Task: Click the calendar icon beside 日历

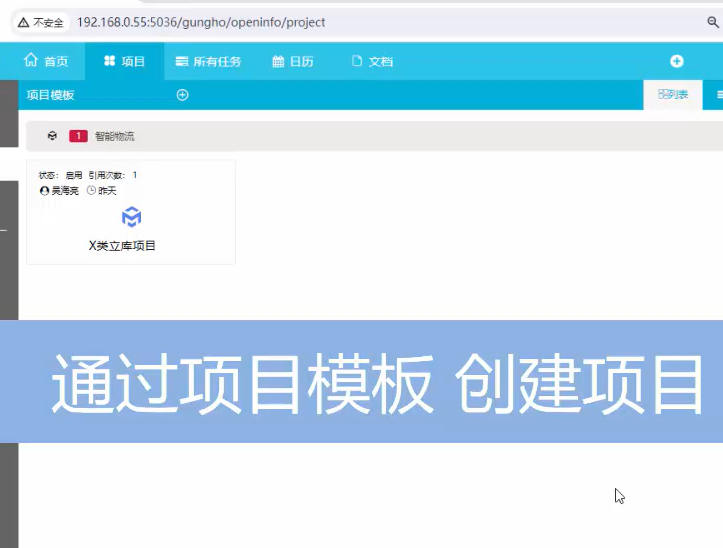Action: 278,61
